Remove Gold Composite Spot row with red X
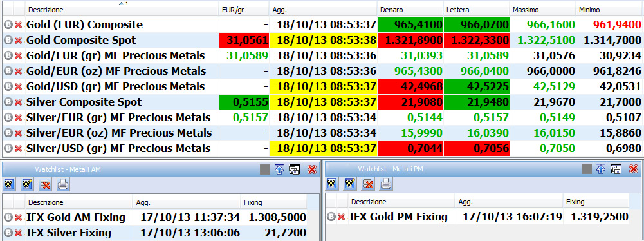Image resolution: width=644 pixels, height=241 pixels. (x=18, y=41)
